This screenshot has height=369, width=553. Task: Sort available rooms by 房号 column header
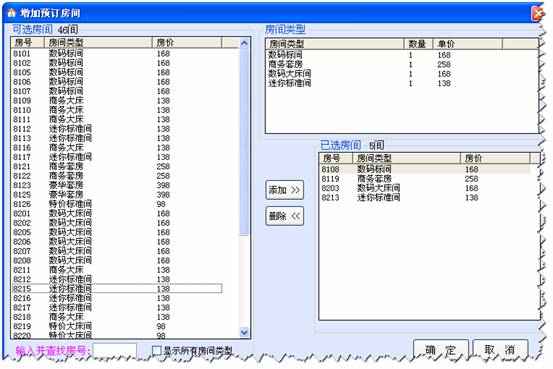point(28,43)
